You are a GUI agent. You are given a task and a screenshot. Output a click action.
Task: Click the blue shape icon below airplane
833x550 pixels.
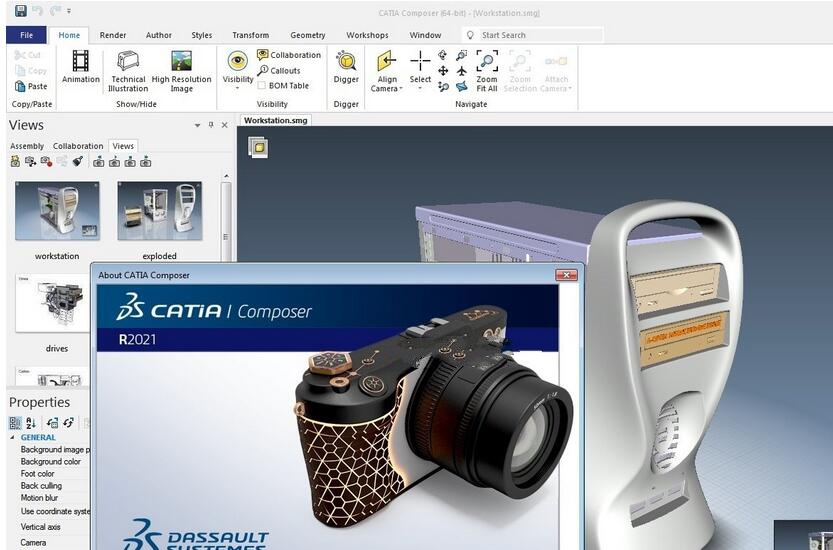(462, 86)
